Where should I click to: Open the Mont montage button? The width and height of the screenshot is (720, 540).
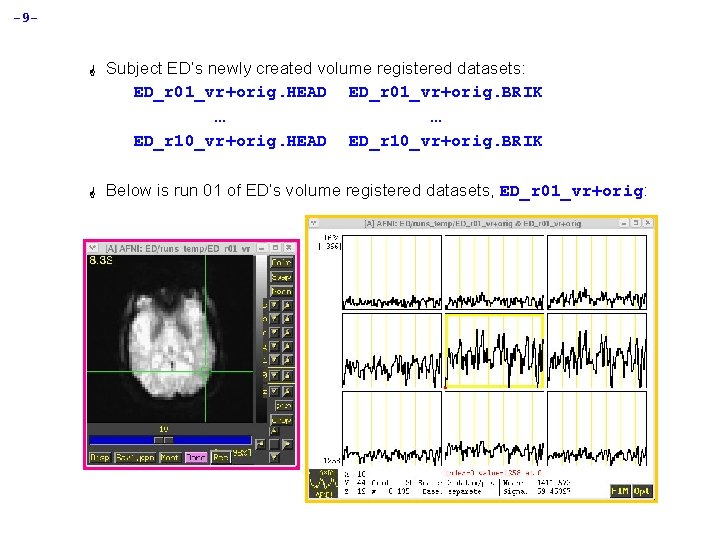pos(169,457)
